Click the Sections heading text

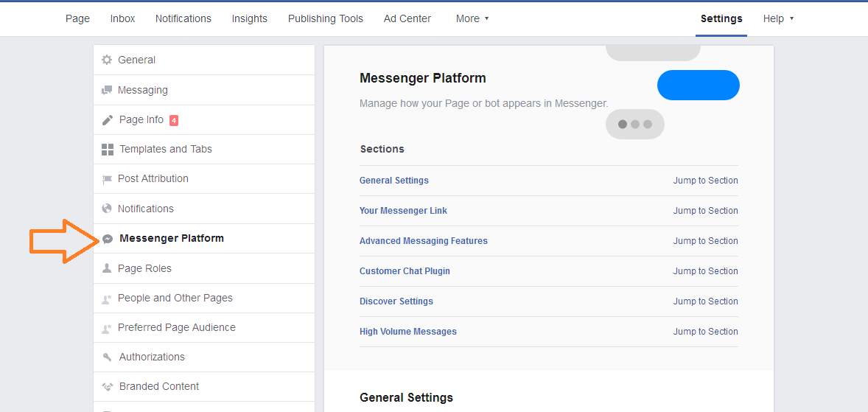click(382, 149)
